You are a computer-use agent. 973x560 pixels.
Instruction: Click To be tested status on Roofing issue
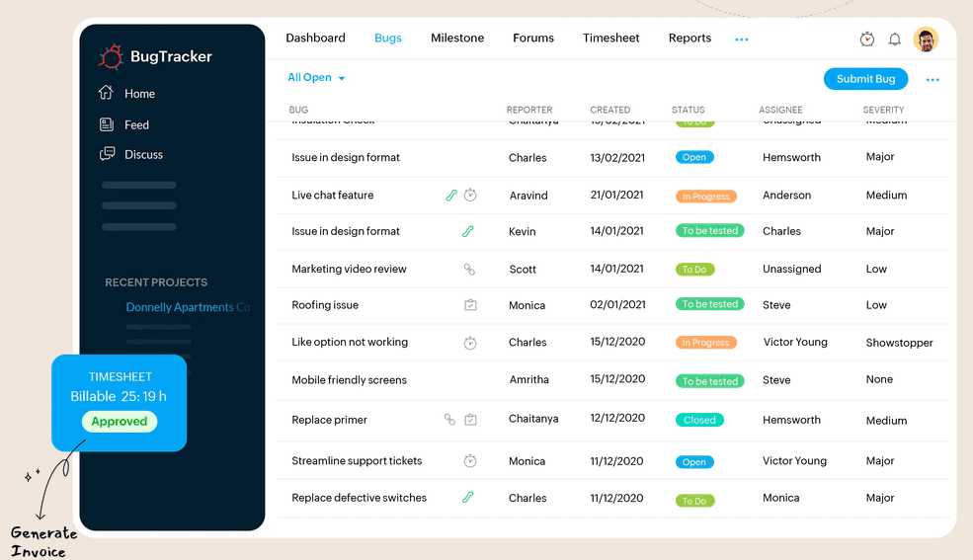(710, 304)
